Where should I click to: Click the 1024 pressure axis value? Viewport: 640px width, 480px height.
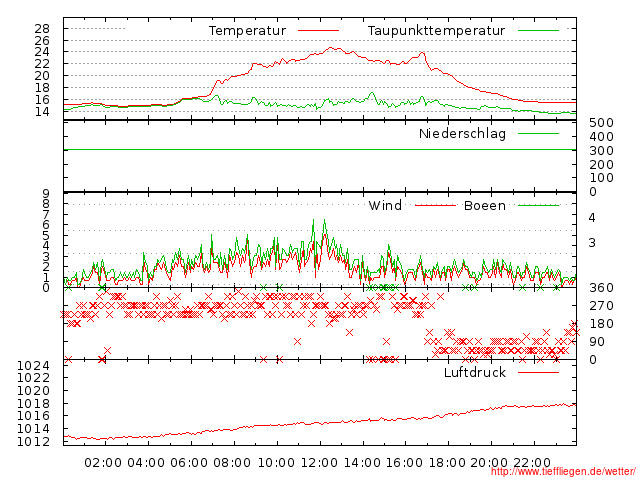33,365
